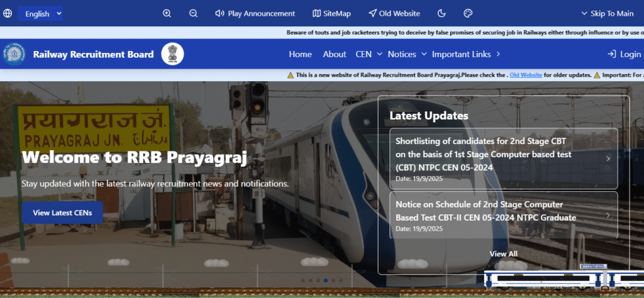Expand the Notices menu dropdown
Image resolution: width=644 pixels, height=298 pixels.
coord(407,54)
